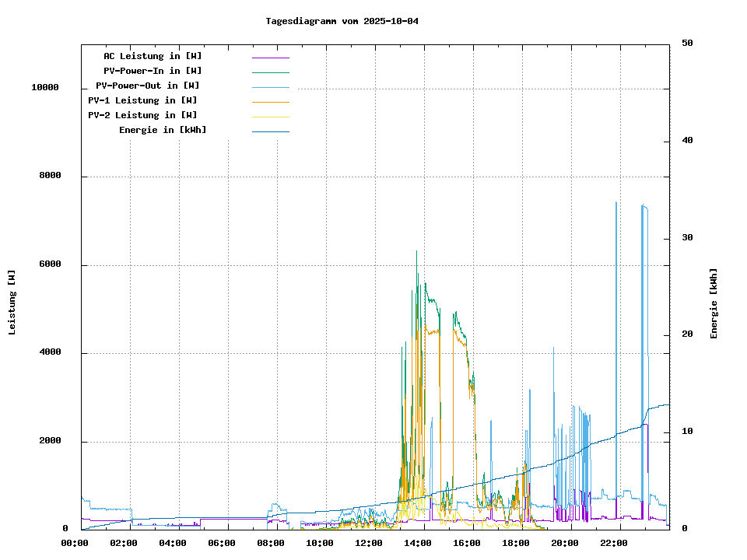Click the 10000 tick on the power axis
747x560 pixels.
click(x=44, y=88)
